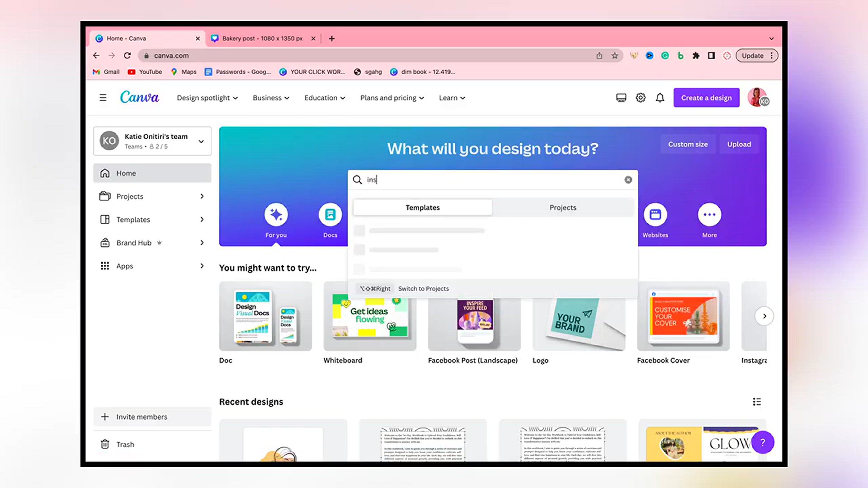Image resolution: width=868 pixels, height=488 pixels.
Task: Close the Bakery post tab
Action: point(313,38)
